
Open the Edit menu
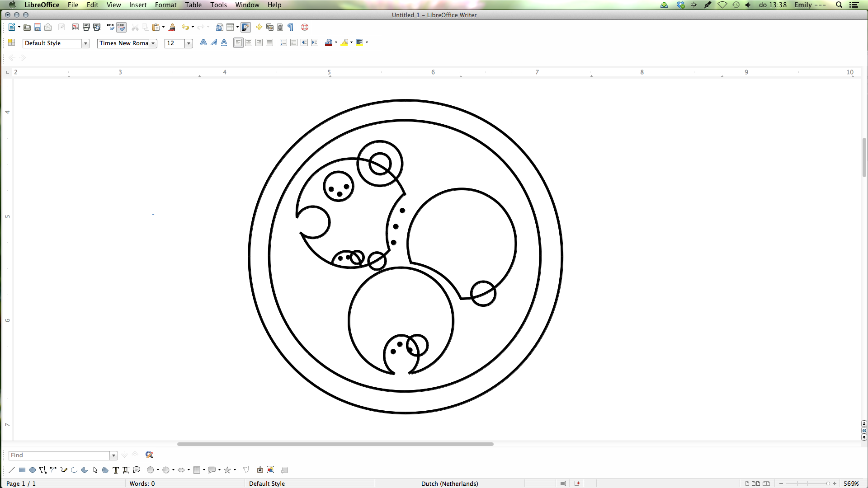click(92, 5)
